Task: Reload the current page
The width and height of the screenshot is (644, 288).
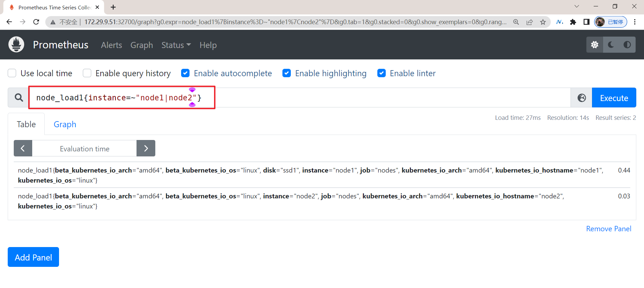Action: [x=36, y=22]
